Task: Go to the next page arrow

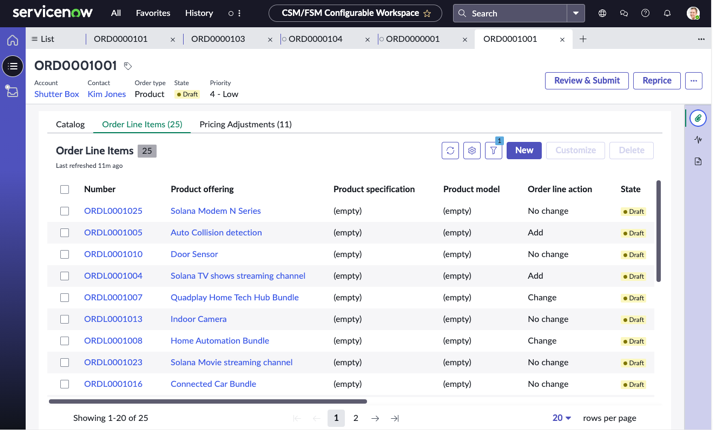Action: coord(375,418)
